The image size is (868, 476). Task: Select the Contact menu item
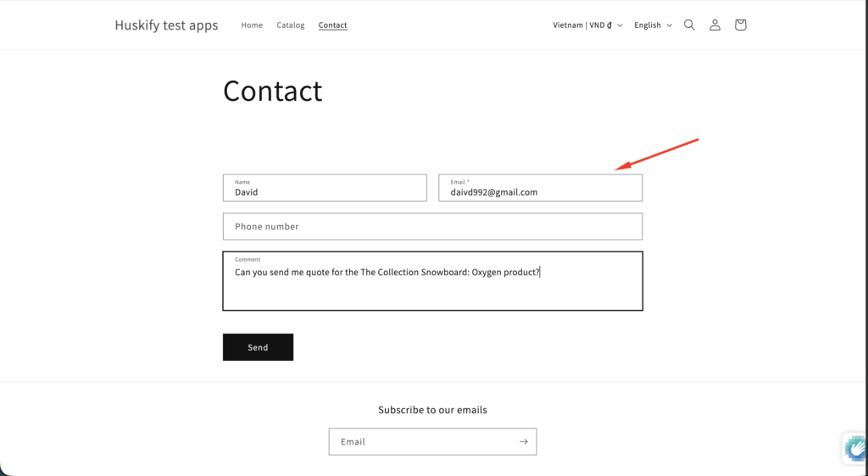(x=333, y=25)
